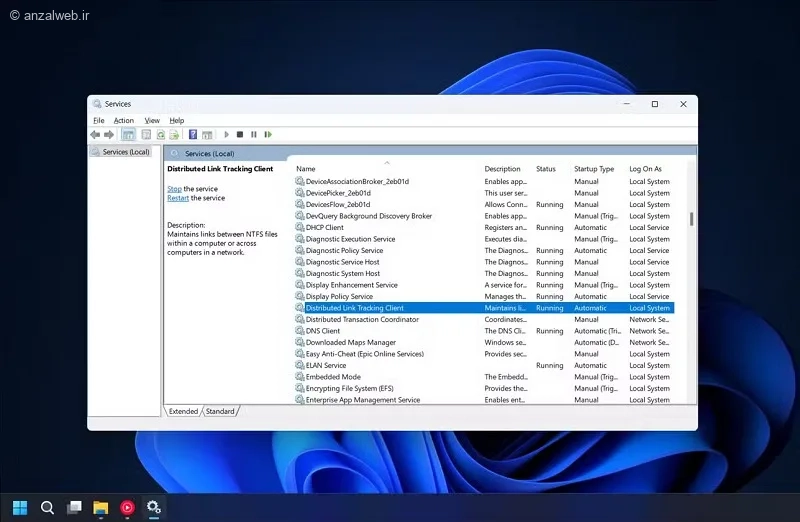Select Display Enhancement Service row

coord(484,285)
